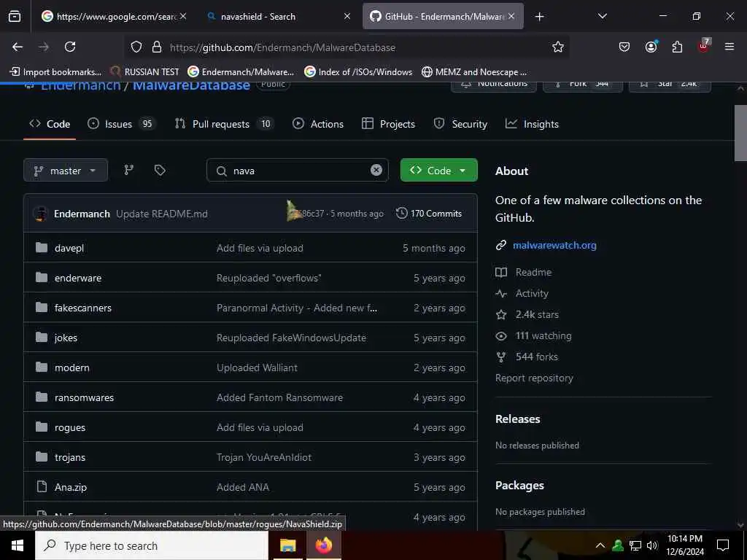
Task: Click the file search field containing nava
Action: click(298, 171)
